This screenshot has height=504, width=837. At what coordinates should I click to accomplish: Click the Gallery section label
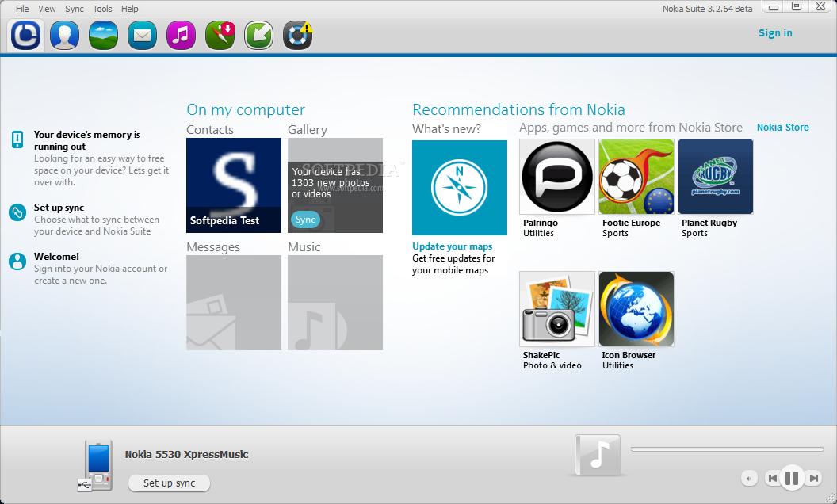coord(308,130)
